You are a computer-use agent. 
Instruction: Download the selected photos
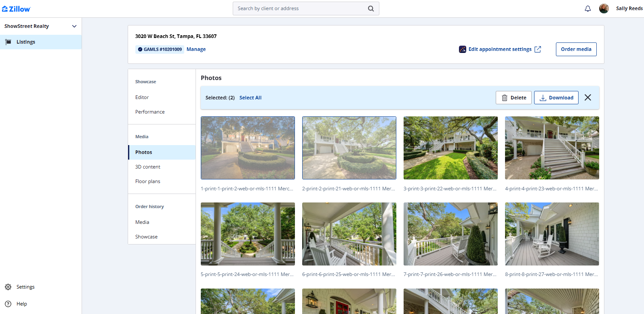556,98
